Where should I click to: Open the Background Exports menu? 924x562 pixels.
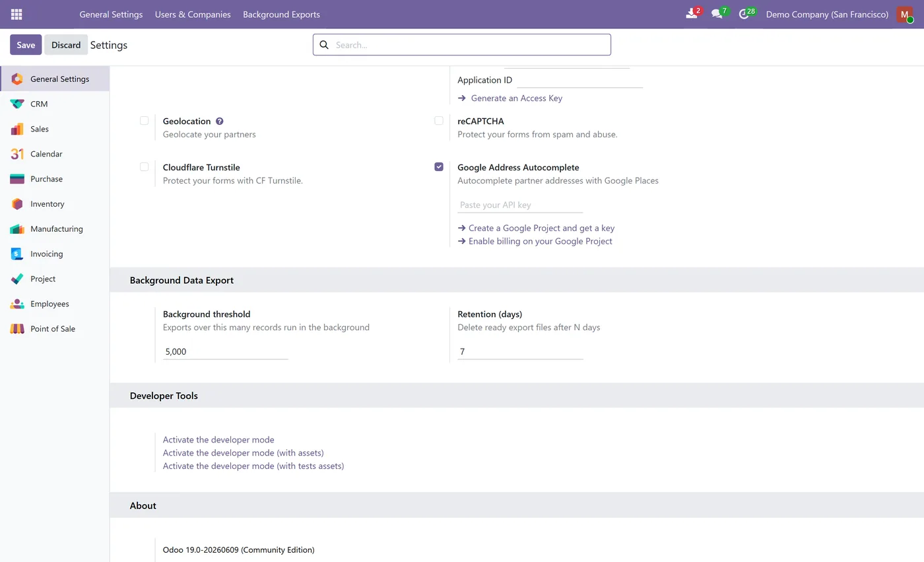pyautogui.click(x=281, y=15)
